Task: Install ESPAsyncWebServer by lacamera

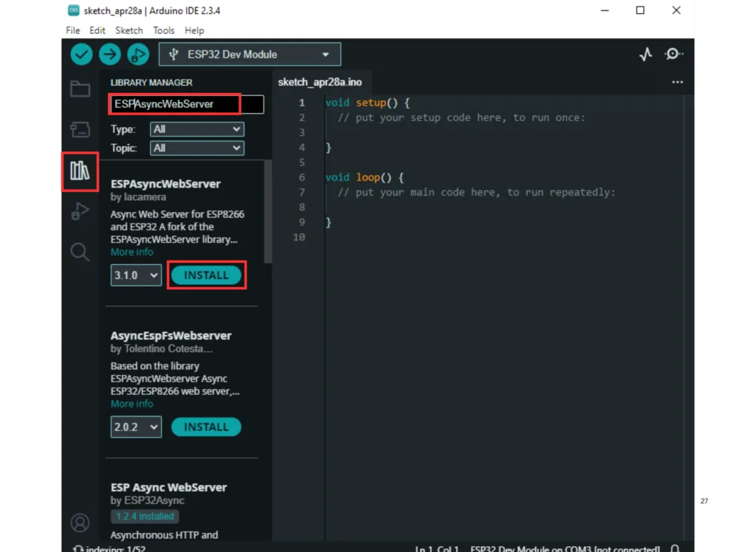Action: click(206, 275)
